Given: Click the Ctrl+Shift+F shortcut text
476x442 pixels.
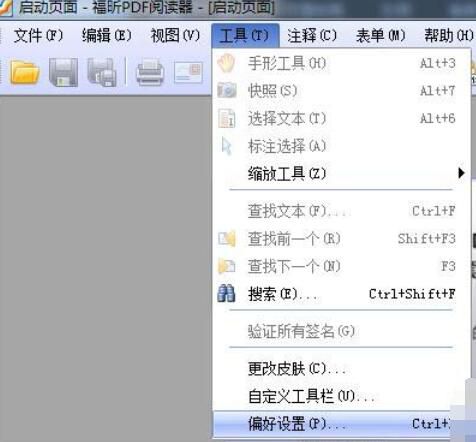Looking at the screenshot, I should tap(412, 294).
